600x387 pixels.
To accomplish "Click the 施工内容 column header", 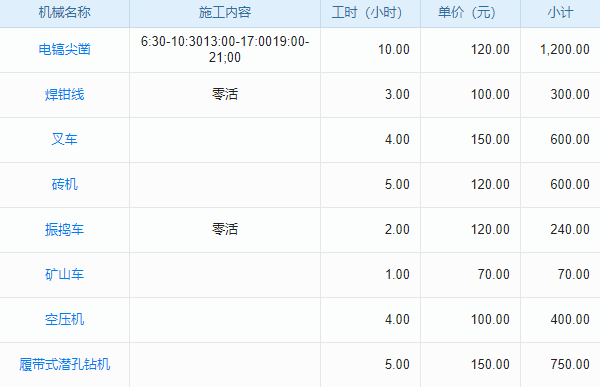I will 225,13.
